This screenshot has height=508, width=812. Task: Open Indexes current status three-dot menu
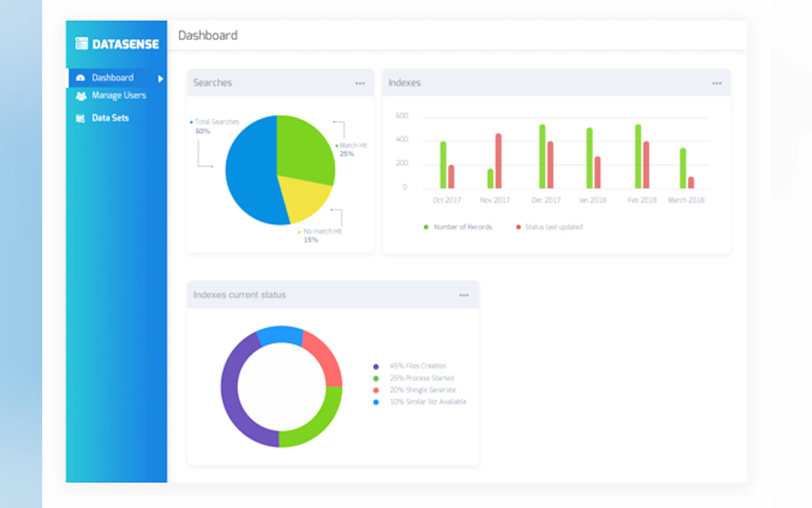pos(464,295)
